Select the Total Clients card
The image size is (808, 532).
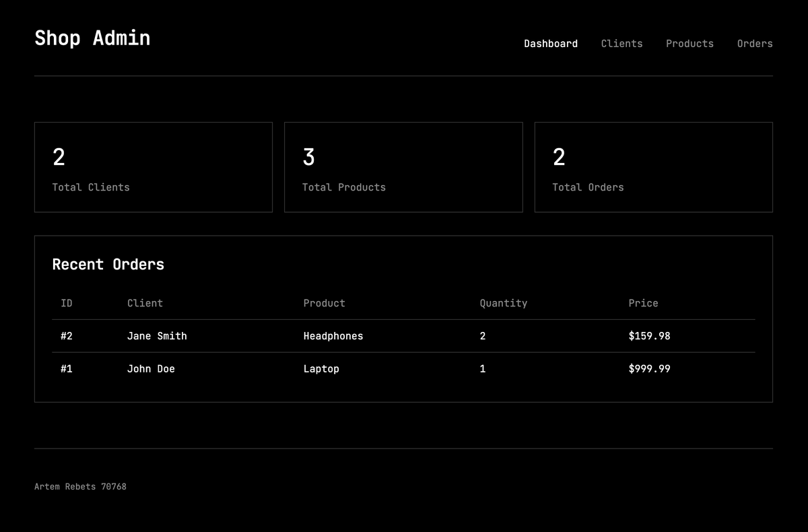tap(154, 167)
